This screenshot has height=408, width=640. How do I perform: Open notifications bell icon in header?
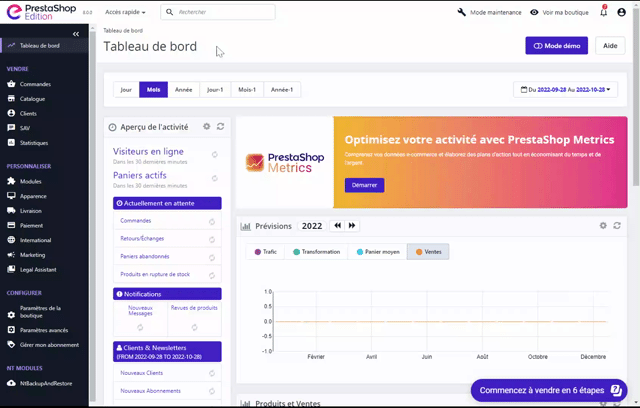pyautogui.click(x=604, y=12)
